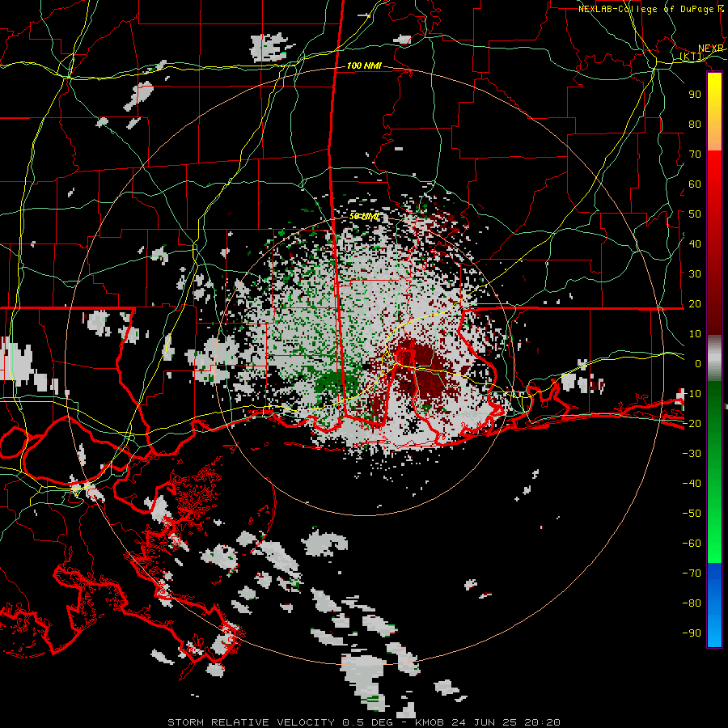This screenshot has width=728, height=728.
Task: Select the -30 value on the velocity scale
Action: point(692,454)
